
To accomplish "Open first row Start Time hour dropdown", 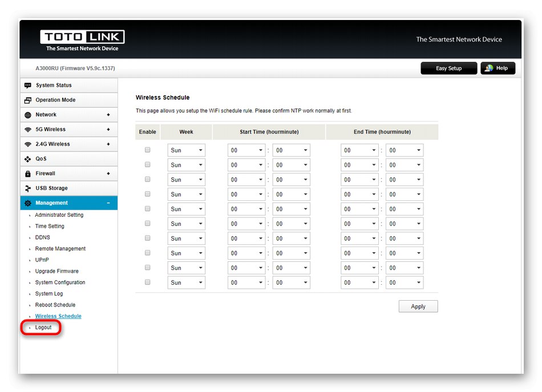I will tap(246, 151).
